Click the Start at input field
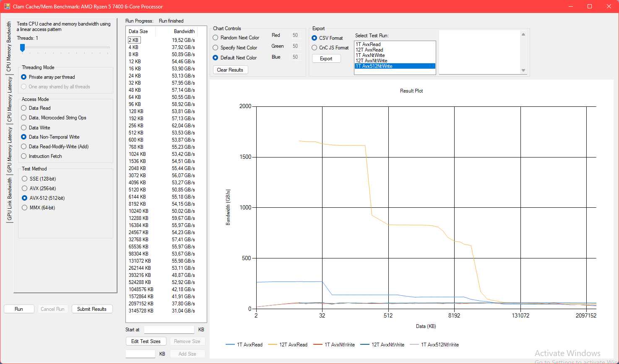This screenshot has width=619, height=364. coord(169,330)
